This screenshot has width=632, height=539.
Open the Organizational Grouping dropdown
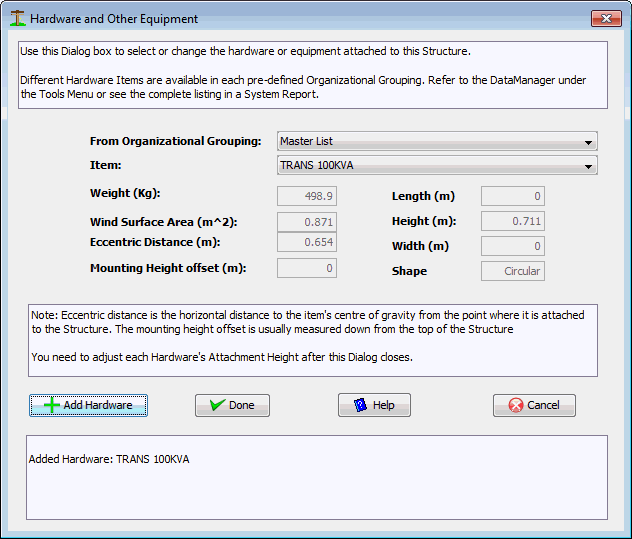tap(588, 142)
